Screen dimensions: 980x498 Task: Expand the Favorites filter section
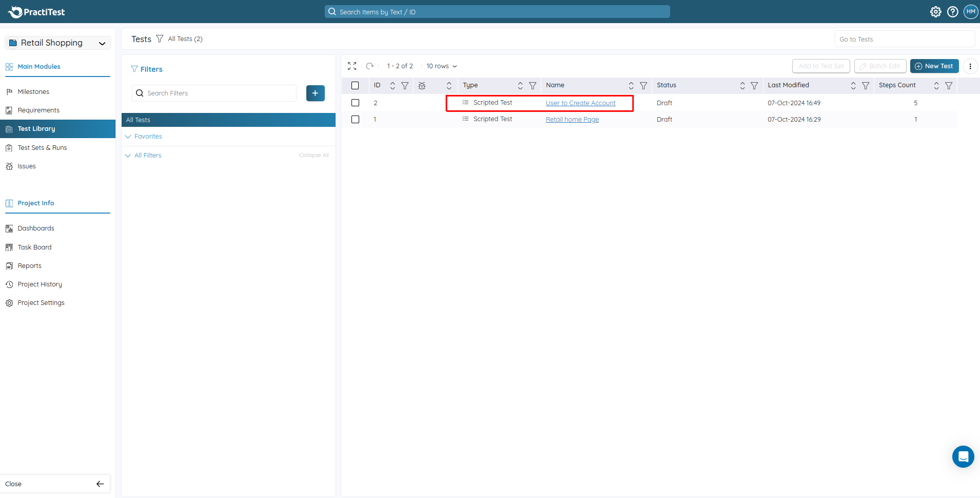point(148,137)
